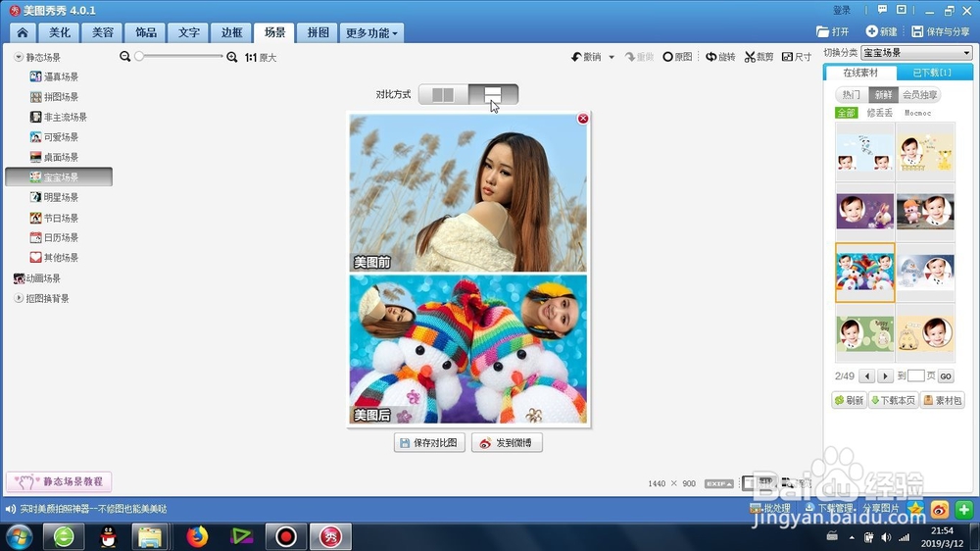
Task: Click the page number input field
Action: pos(915,376)
